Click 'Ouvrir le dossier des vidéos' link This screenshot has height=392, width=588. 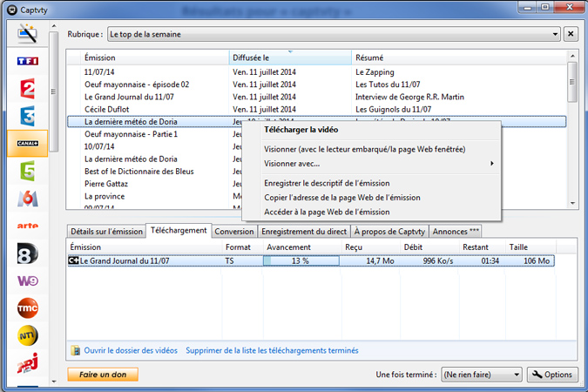tap(130, 351)
